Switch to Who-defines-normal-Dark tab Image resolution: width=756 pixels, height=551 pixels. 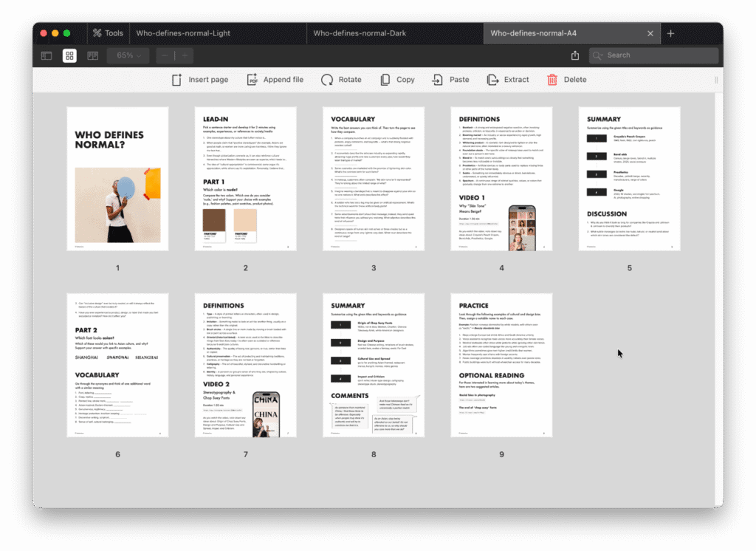click(360, 33)
